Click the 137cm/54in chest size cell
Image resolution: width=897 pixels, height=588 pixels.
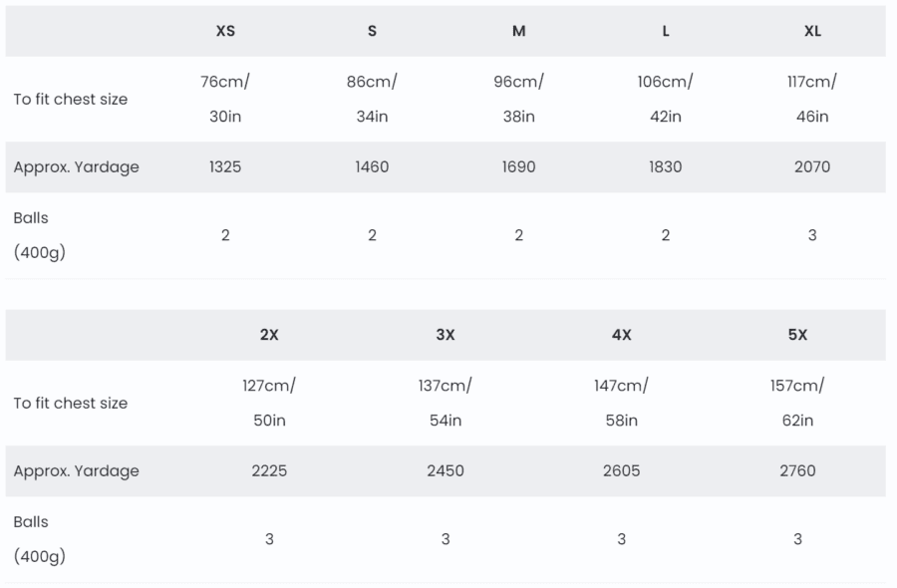pos(446,403)
